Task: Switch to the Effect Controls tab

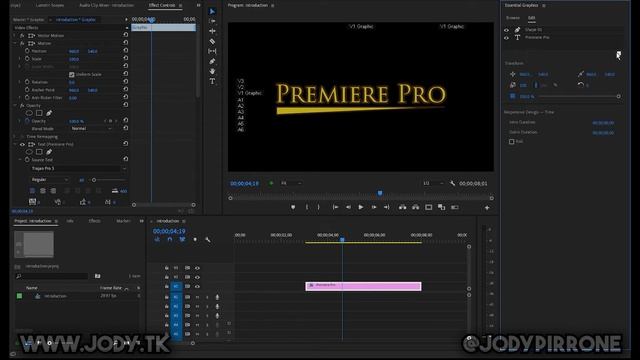Action: tap(162, 5)
